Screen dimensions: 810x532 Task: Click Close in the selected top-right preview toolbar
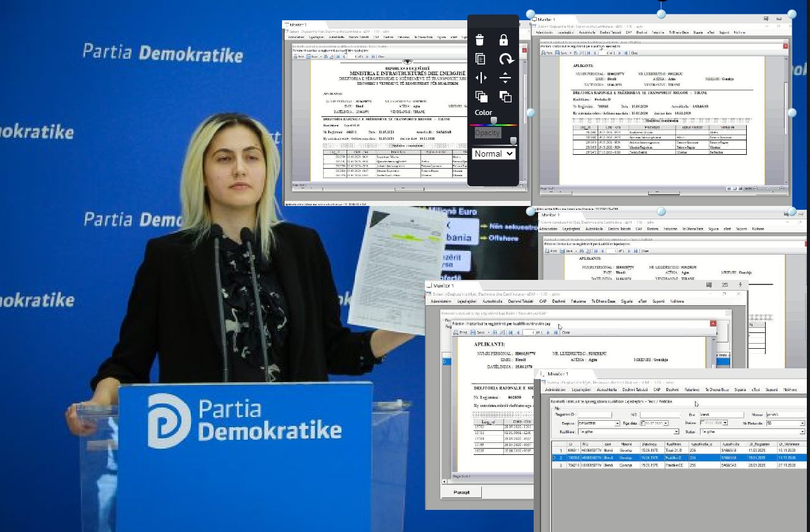point(634,53)
